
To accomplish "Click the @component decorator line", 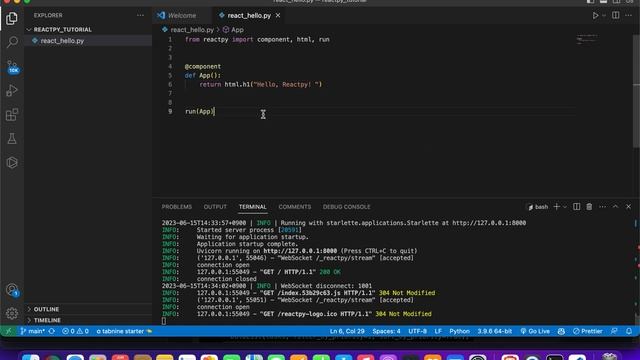I will tap(202, 67).
